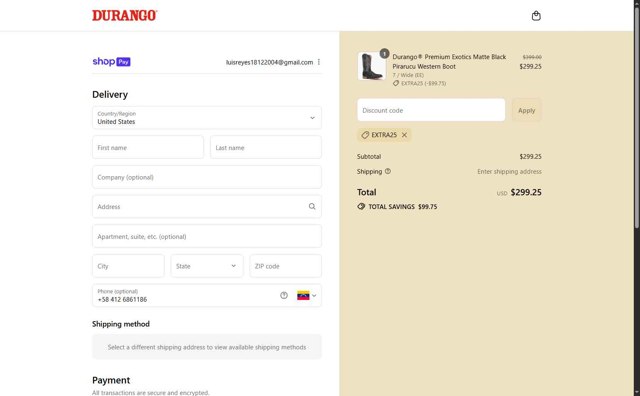Open the Venezuela flag country code selector
The width and height of the screenshot is (640, 396).
pos(307,296)
